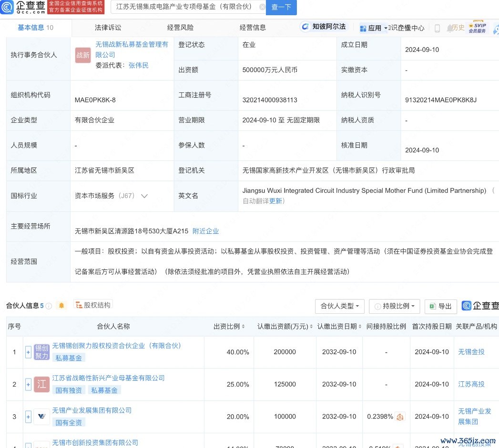Viewport: 499px width, 448px height.
Task: Click the icon beside indirect holding 0.2398%
Action: (x=400, y=417)
